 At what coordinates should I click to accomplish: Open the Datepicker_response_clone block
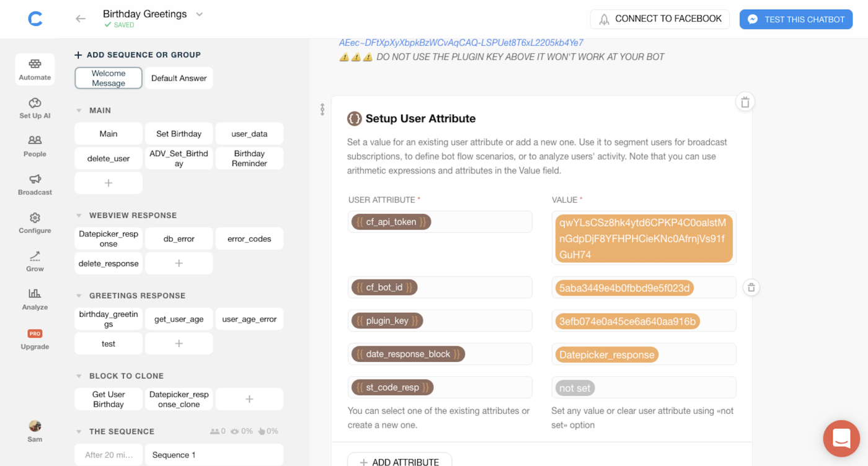click(179, 399)
